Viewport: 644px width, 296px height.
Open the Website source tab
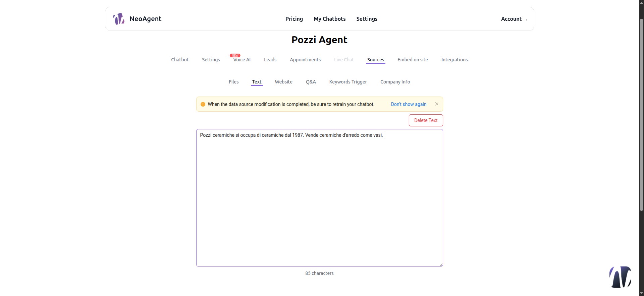point(283,82)
